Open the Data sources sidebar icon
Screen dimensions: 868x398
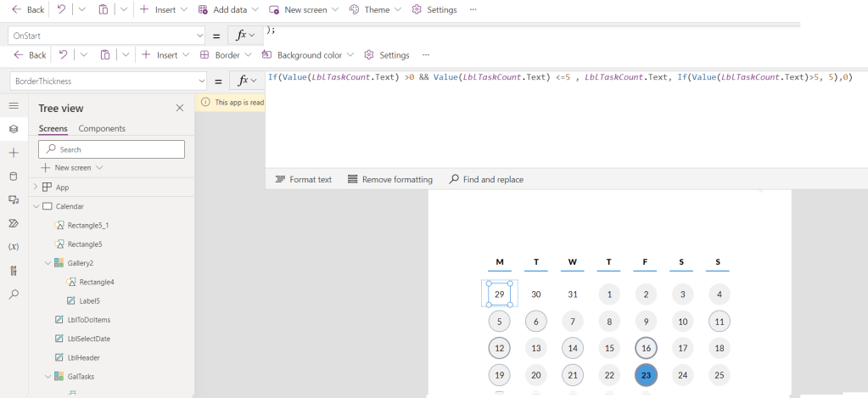pos(14,177)
